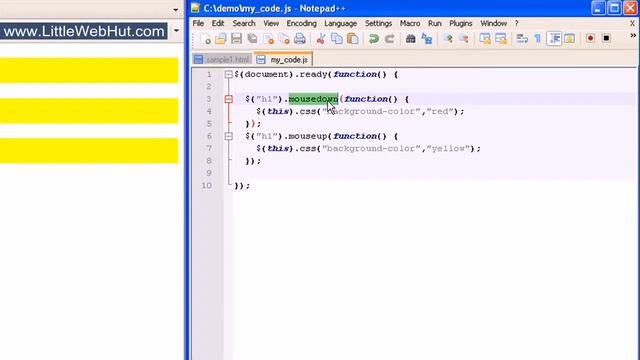Click the Zoom In icon
Viewport: 640px width, 360px height.
coord(448,39)
